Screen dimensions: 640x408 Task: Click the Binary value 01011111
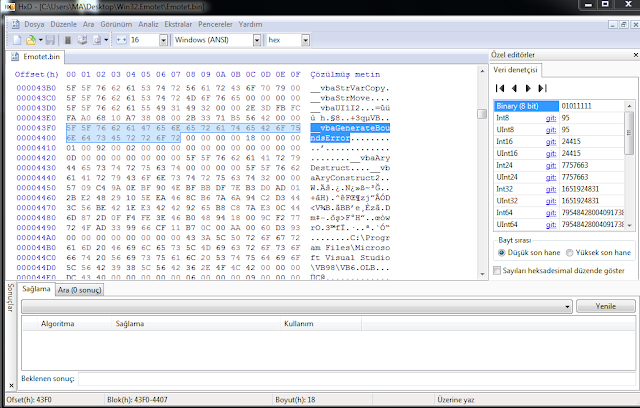tap(576, 106)
